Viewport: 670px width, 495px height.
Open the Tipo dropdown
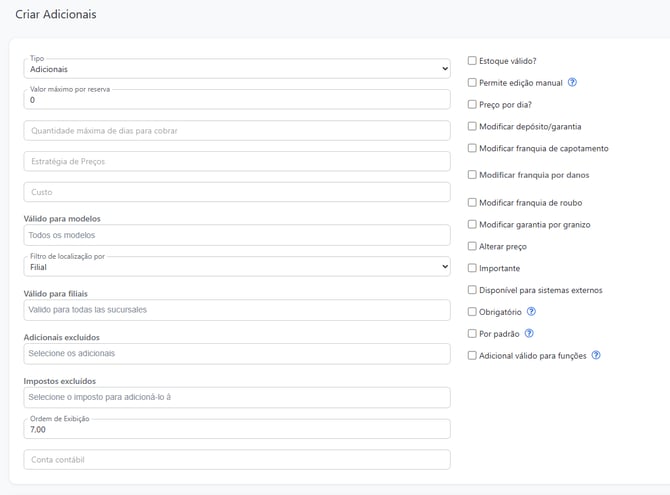[237, 68]
